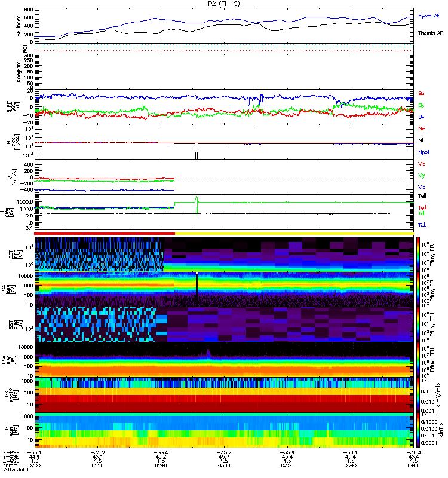This screenshot has width=448, height=478.
Task: Select the green Ti parallel legend label
Action: pos(421,213)
